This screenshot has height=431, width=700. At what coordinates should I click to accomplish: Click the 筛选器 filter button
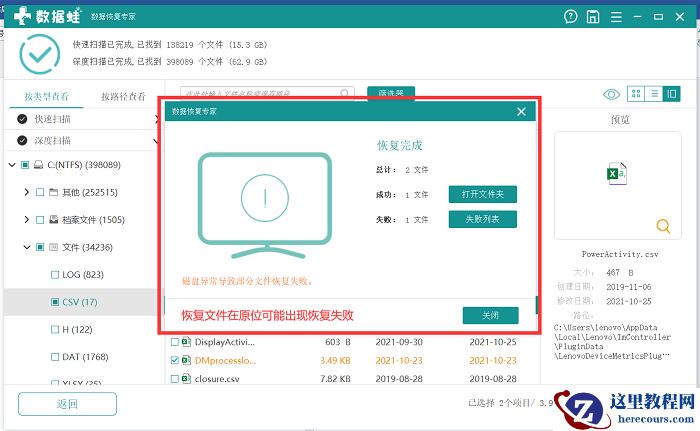click(x=391, y=93)
